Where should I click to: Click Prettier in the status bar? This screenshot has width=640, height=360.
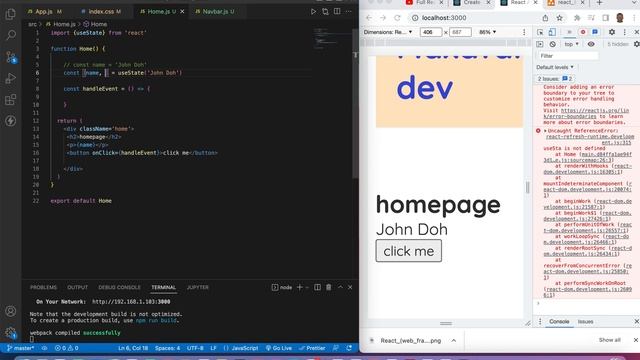point(312,348)
